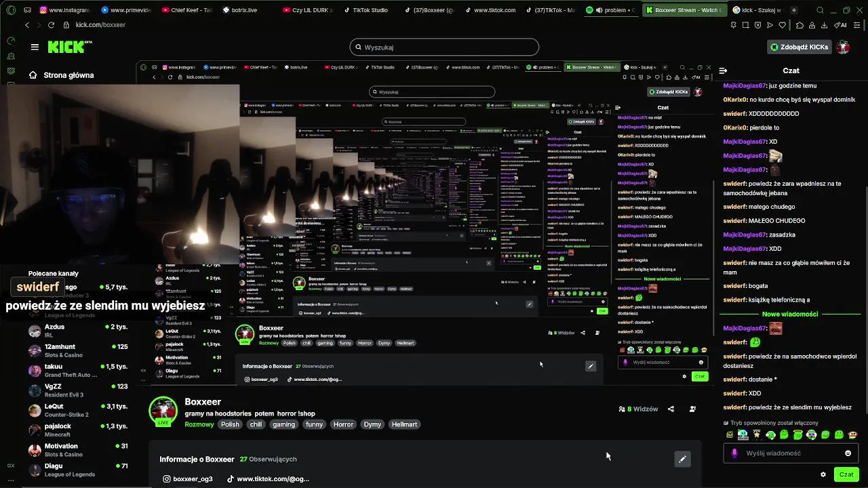The width and height of the screenshot is (868, 488).
Task: Open chat settings gear icon
Action: click(x=823, y=474)
